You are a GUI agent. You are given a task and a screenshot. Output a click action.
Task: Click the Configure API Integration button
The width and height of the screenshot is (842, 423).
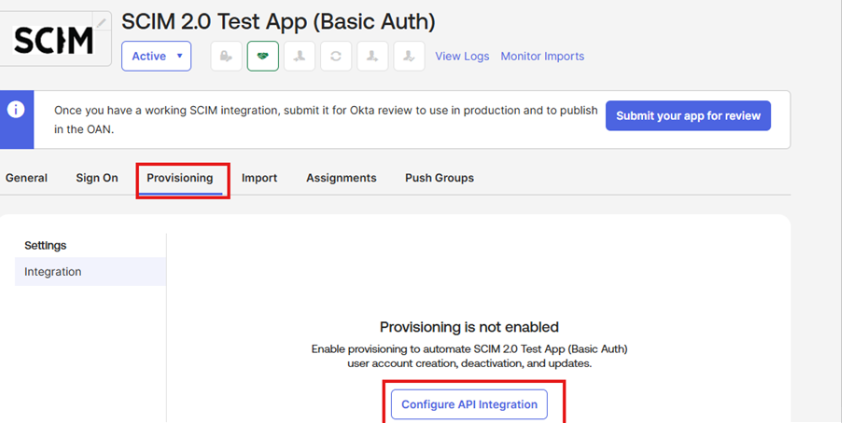(x=469, y=405)
